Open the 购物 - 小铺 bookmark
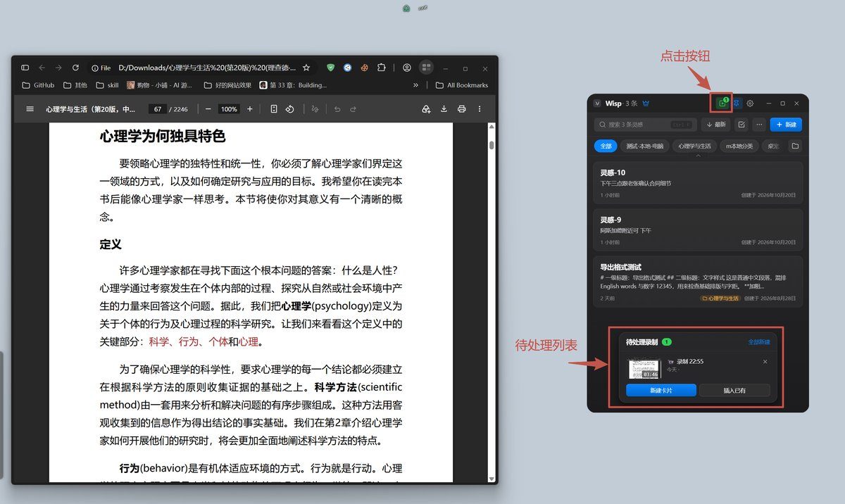 (x=159, y=85)
